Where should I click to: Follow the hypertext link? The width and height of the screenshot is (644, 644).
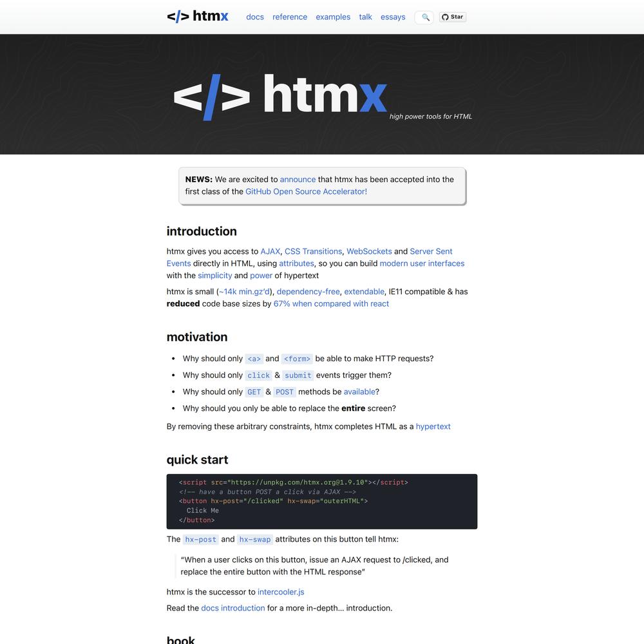(433, 426)
